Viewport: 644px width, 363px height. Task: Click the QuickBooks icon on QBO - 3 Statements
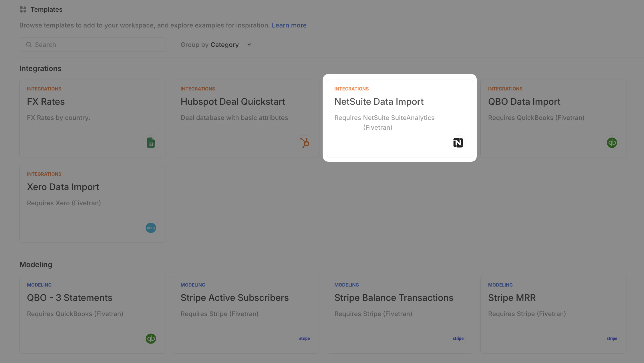pos(151,338)
